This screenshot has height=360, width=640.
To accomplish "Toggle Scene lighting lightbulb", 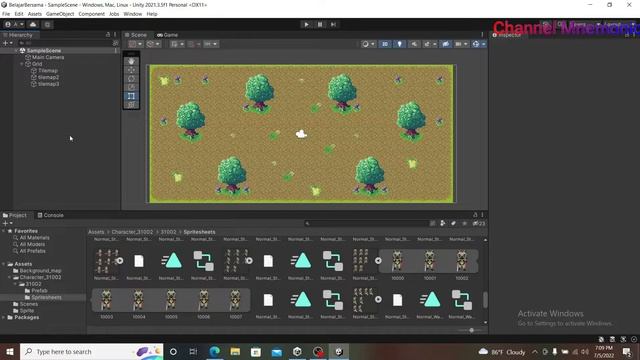I will (400, 44).
